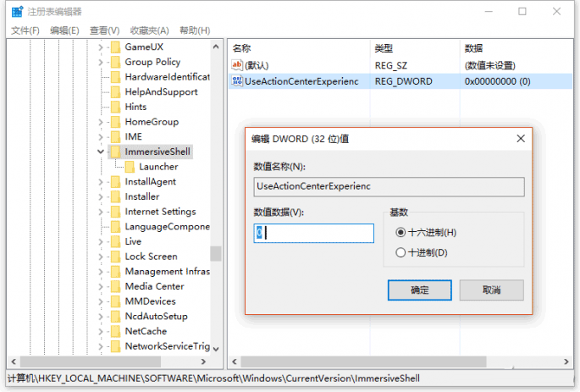Select the Launcher tree item label
This screenshot has height=392, width=580.
158,167
